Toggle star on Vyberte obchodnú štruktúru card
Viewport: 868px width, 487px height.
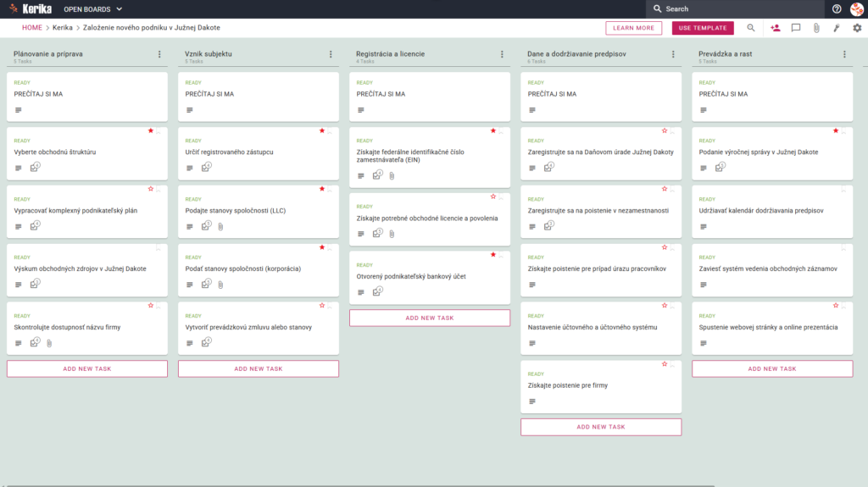click(x=151, y=130)
